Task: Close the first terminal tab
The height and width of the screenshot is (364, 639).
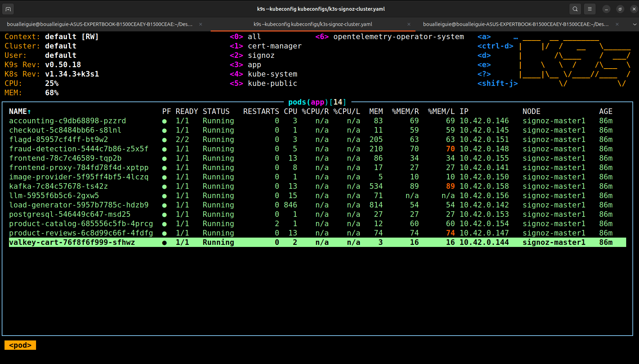Action: pyautogui.click(x=201, y=24)
